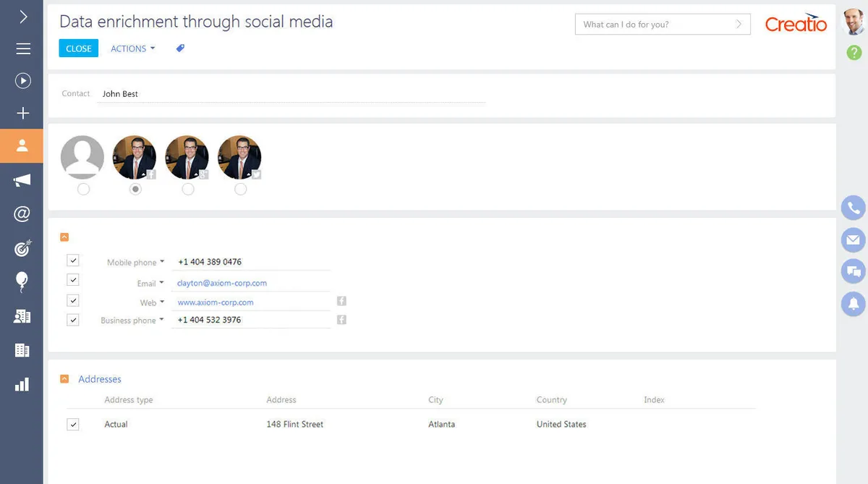
Task: Open the phone call panel icon
Action: [854, 208]
